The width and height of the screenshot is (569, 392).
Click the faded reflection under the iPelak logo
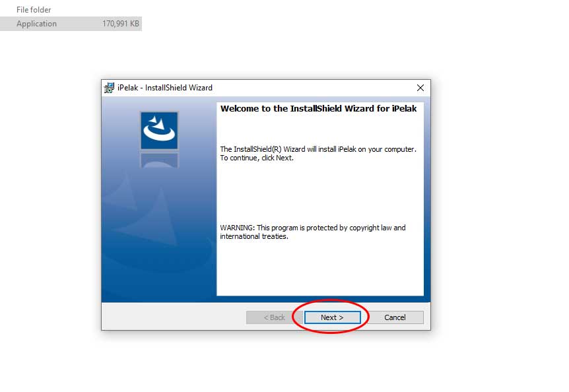click(159, 160)
